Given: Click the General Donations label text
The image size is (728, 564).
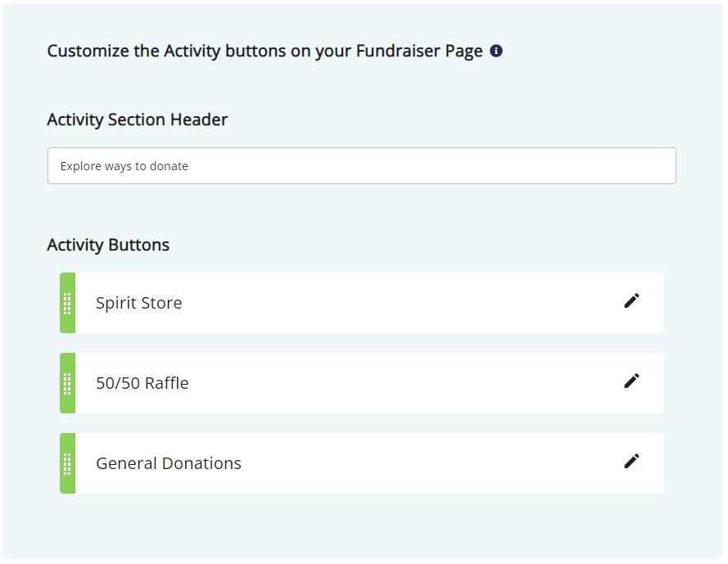Looking at the screenshot, I should (x=168, y=462).
